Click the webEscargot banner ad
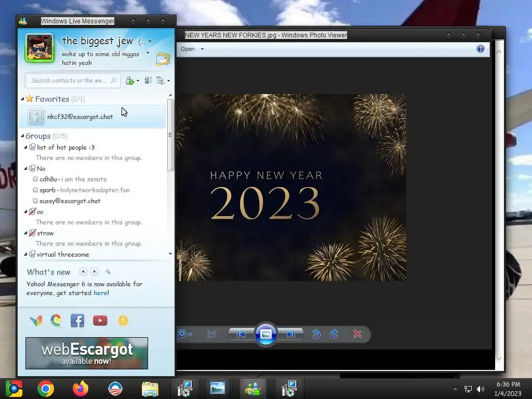 tap(87, 353)
